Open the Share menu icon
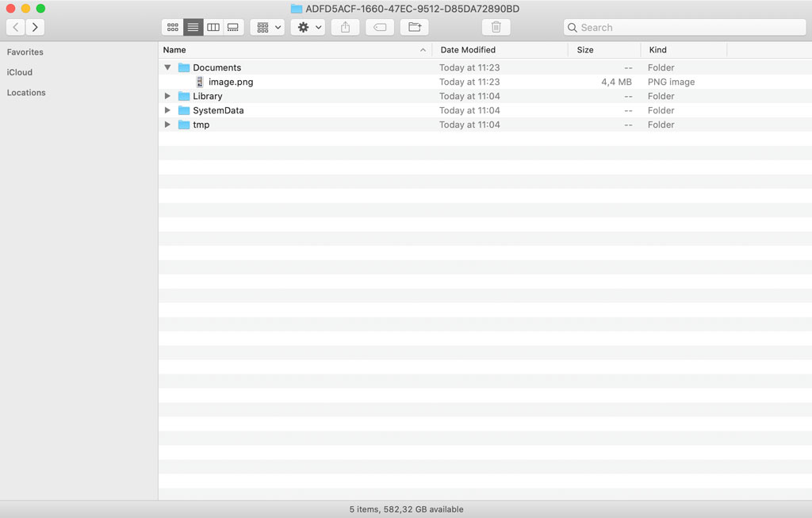This screenshot has width=812, height=518. tap(344, 26)
